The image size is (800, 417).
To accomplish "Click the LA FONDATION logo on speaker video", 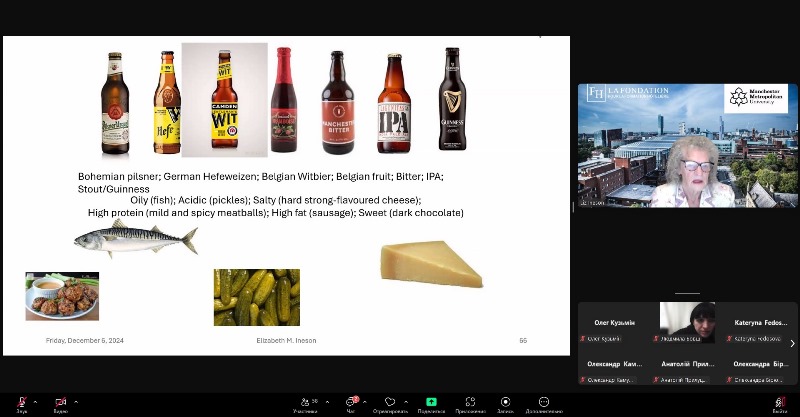I will [628, 93].
